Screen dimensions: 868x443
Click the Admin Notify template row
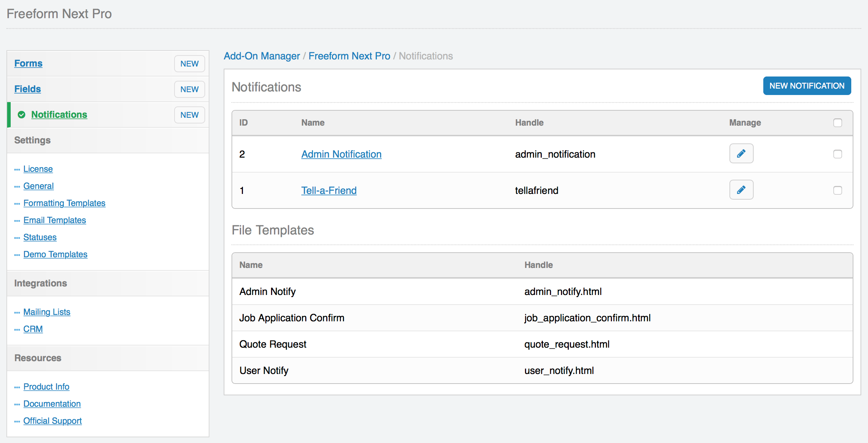(542, 291)
